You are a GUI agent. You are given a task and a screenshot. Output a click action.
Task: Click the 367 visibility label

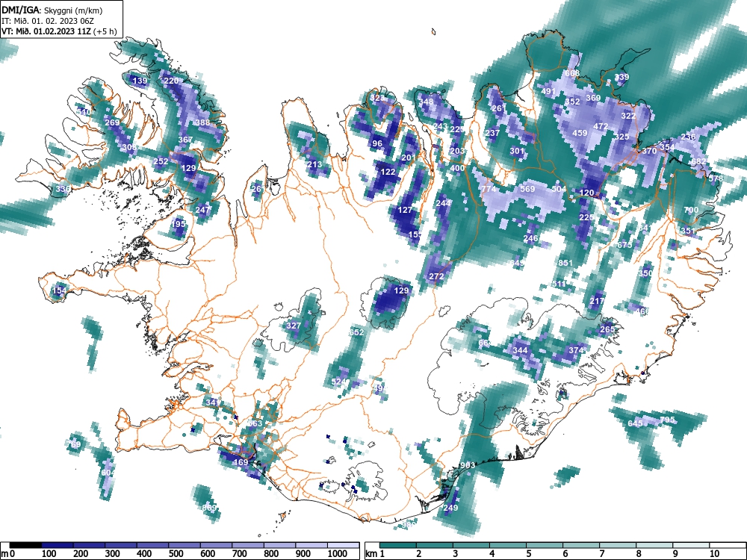click(185, 140)
